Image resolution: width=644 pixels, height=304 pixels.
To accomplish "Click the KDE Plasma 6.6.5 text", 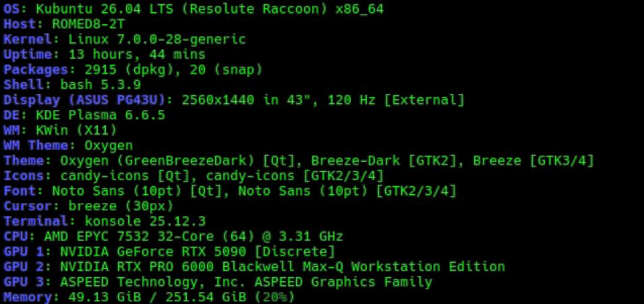I will pyautogui.click(x=100, y=115).
